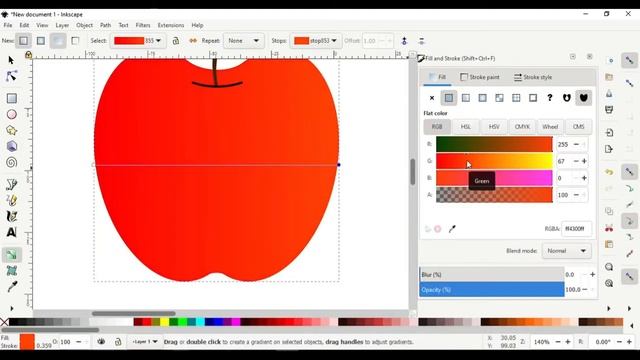Select Flat color paint type button

pos(449,98)
